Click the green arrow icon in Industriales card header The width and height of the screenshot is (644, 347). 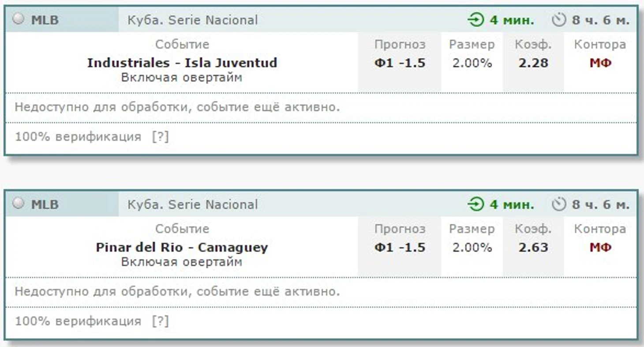(476, 20)
